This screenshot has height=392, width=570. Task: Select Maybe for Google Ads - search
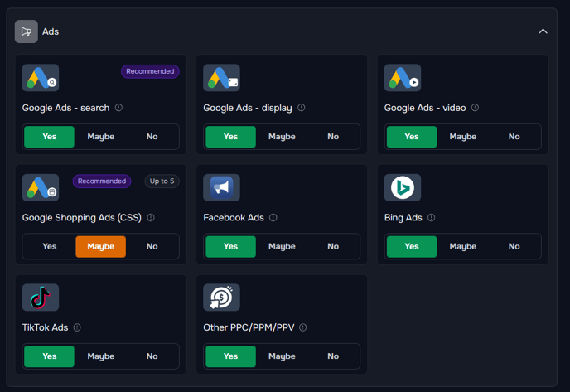[x=101, y=137]
